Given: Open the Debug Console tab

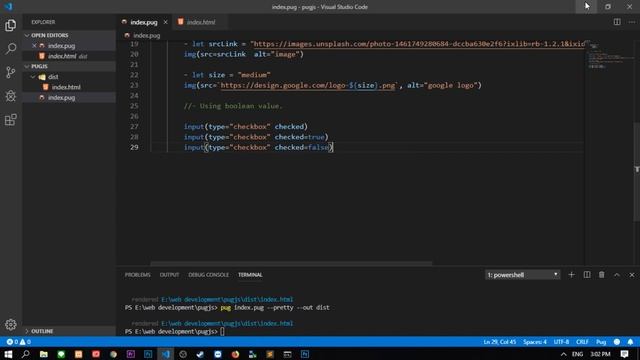Looking at the screenshot, I should [209, 275].
